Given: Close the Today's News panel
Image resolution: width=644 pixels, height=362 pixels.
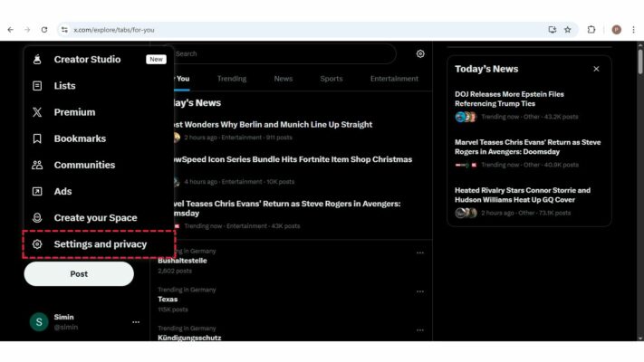Looking at the screenshot, I should pyautogui.click(x=596, y=69).
